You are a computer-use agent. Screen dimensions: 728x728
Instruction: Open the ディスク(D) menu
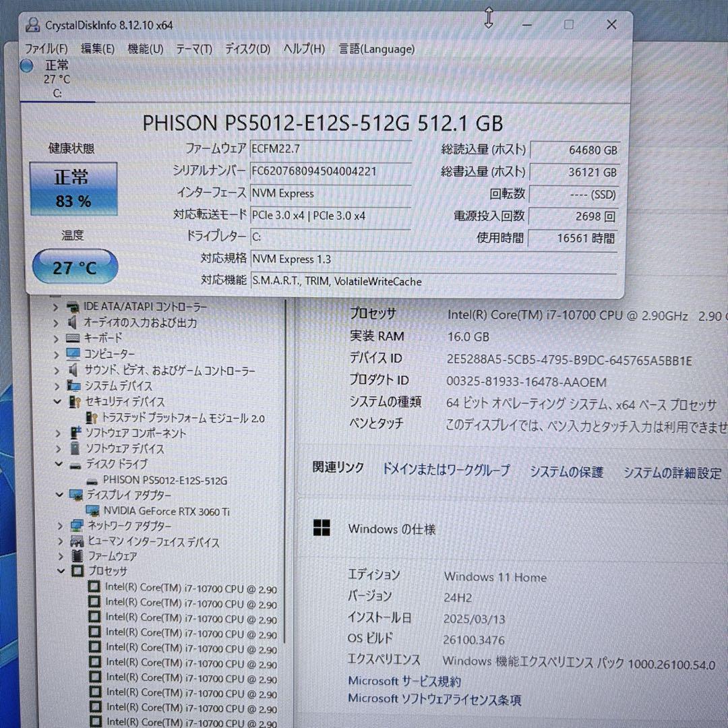click(247, 49)
